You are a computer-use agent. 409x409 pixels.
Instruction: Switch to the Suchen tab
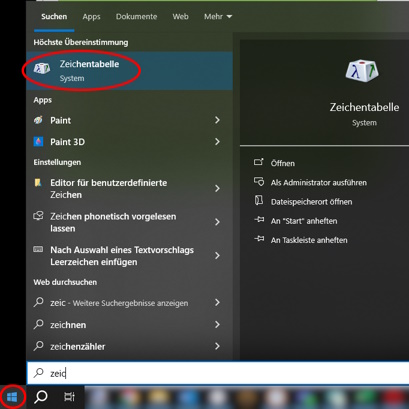54,16
